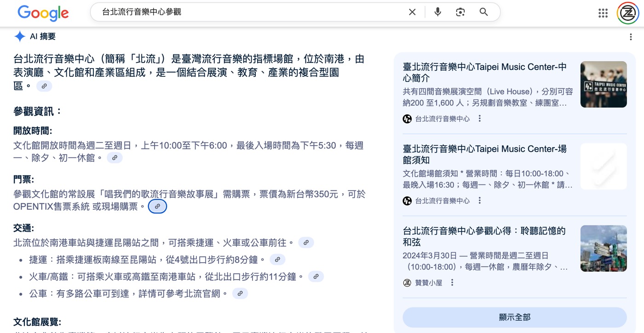Open Google Lens image search icon
The height and width of the screenshot is (333, 644).
pyautogui.click(x=460, y=12)
